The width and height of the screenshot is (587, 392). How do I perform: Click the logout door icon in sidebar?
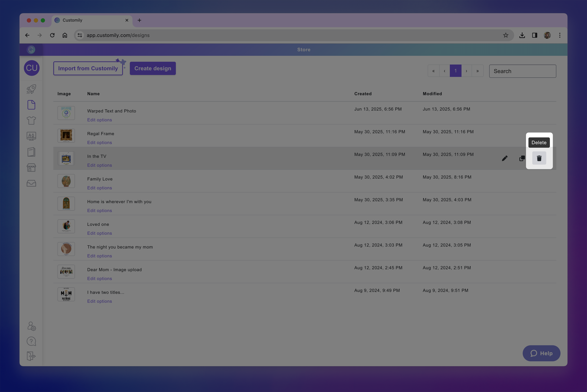pos(31,356)
